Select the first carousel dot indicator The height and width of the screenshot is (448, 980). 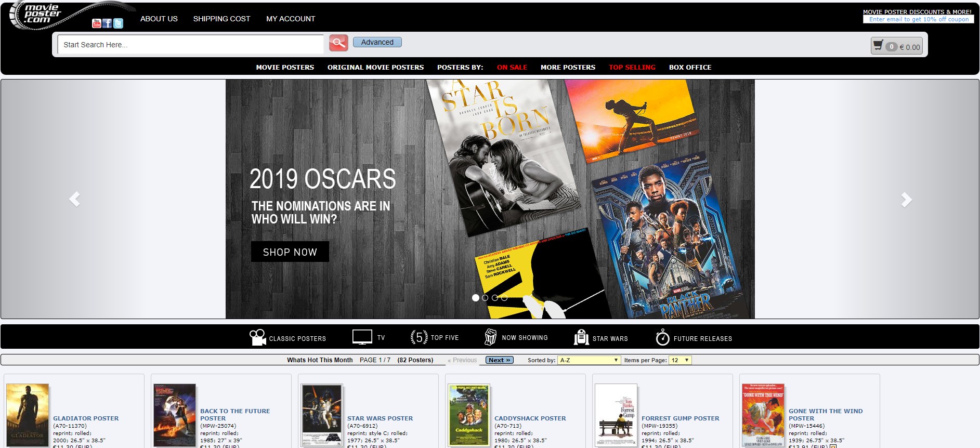coord(475,298)
